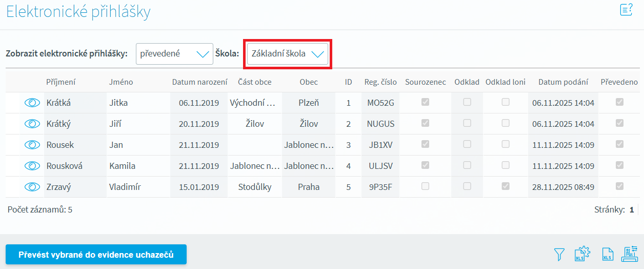The height and width of the screenshot is (269, 644).
Task: Go to page 1 in pagination
Action: point(632,209)
